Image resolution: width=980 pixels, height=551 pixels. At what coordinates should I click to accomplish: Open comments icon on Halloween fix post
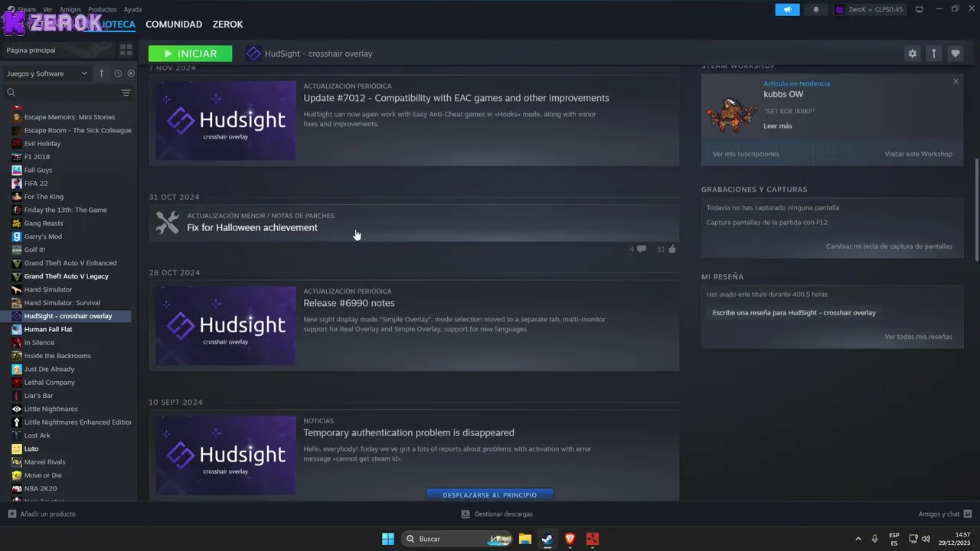pos(641,249)
